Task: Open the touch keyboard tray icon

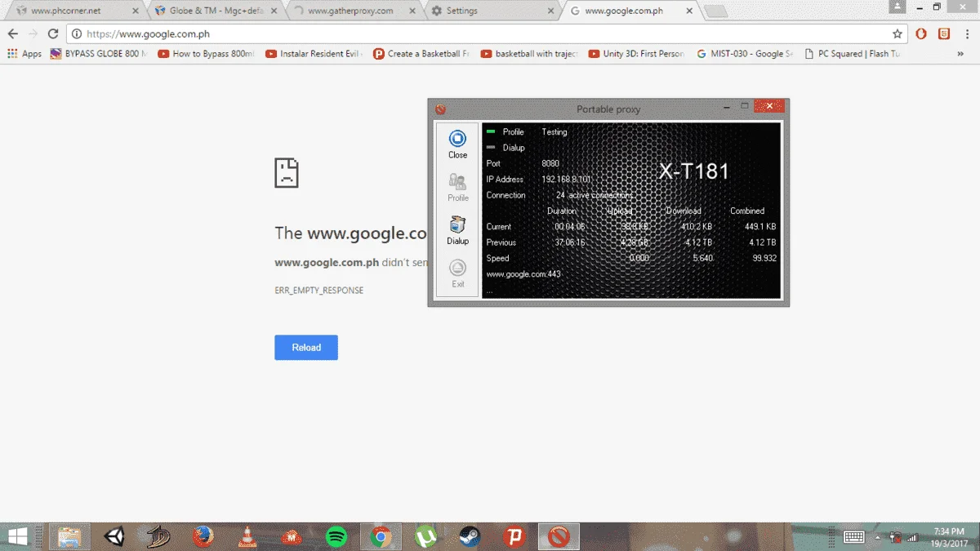Action: point(854,536)
